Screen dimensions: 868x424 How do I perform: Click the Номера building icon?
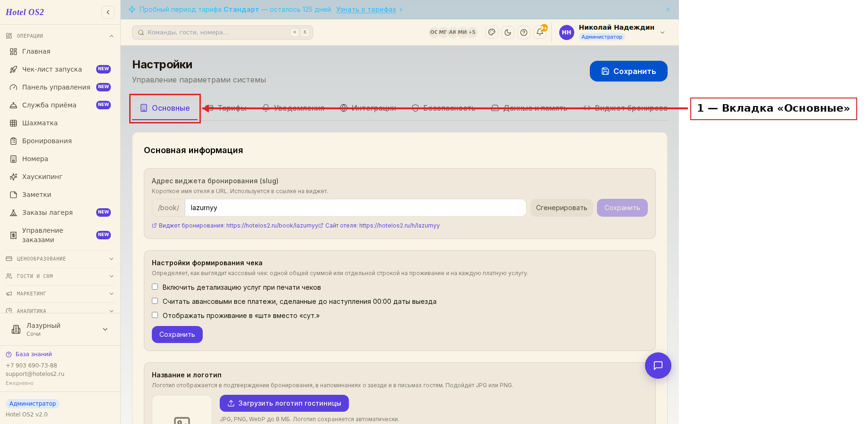click(14, 159)
